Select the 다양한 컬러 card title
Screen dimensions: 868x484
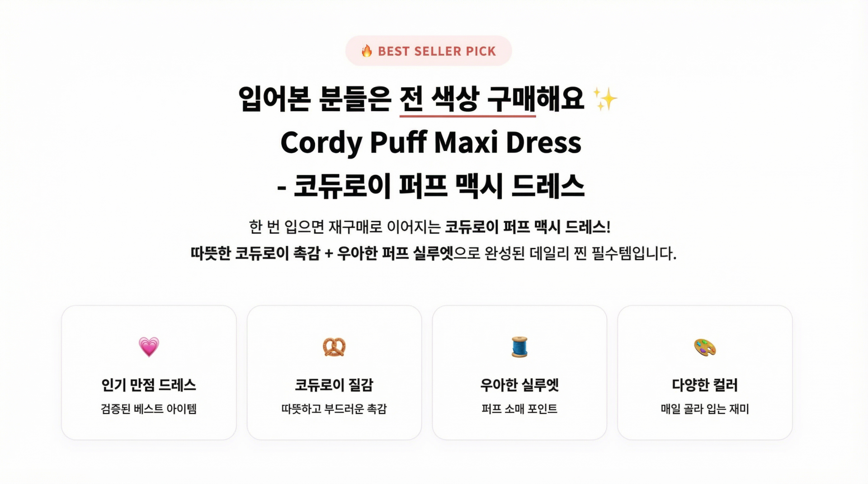tap(705, 385)
